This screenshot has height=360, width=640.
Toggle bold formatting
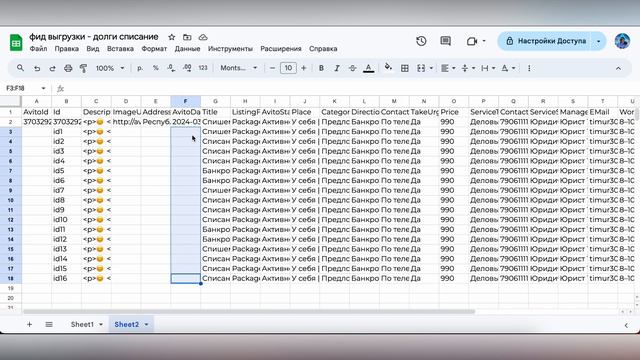tap(321, 68)
